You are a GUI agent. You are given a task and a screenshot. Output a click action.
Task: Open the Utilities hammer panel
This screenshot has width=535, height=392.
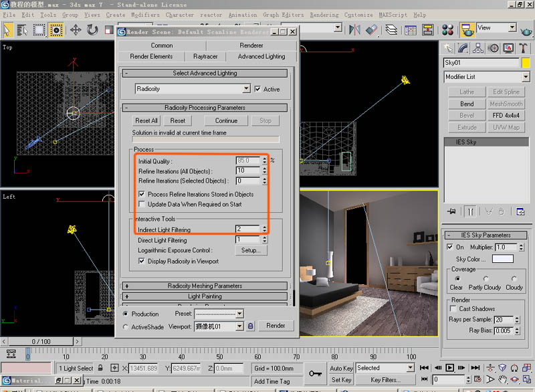523,48
